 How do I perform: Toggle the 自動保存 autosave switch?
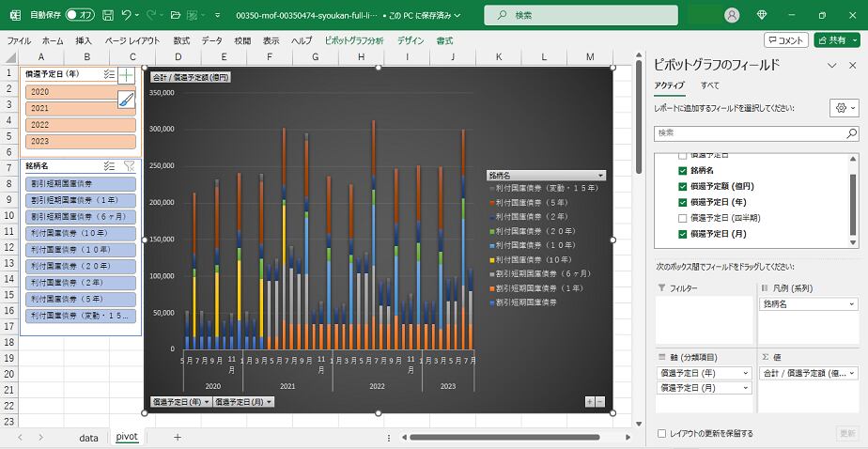79,15
